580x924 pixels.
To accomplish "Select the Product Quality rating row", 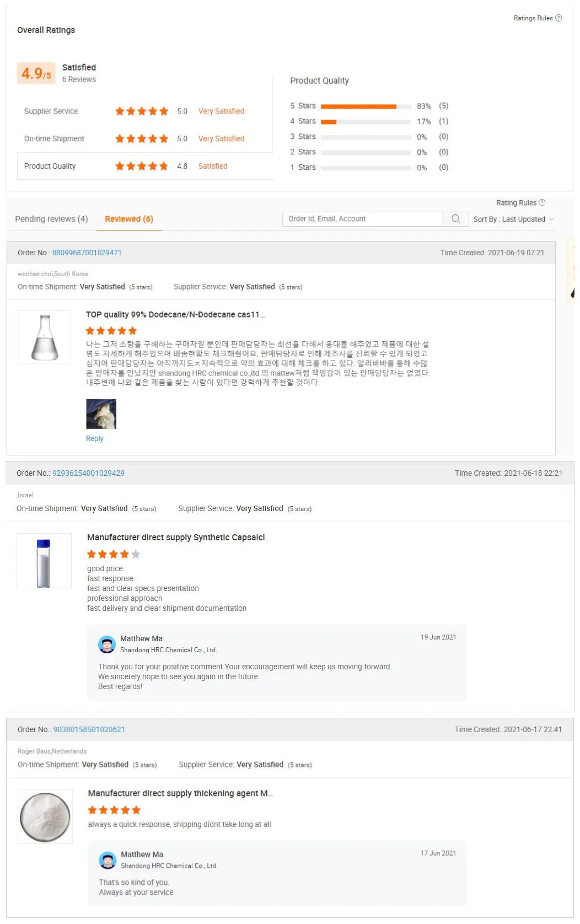I will [145, 166].
